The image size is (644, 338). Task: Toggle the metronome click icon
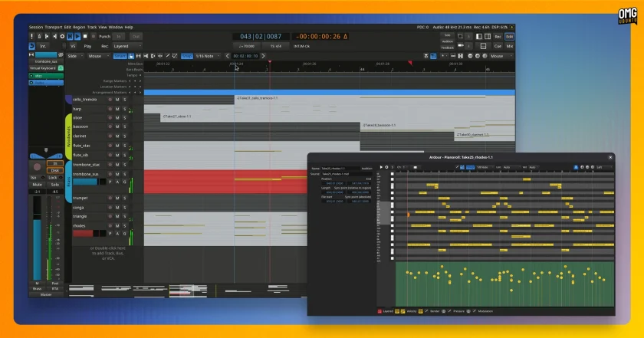[x=39, y=37]
